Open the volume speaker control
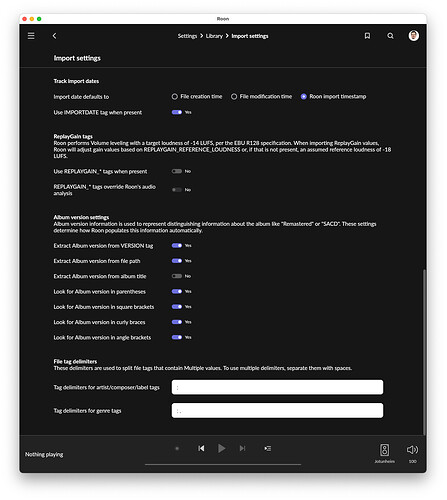 point(412,450)
